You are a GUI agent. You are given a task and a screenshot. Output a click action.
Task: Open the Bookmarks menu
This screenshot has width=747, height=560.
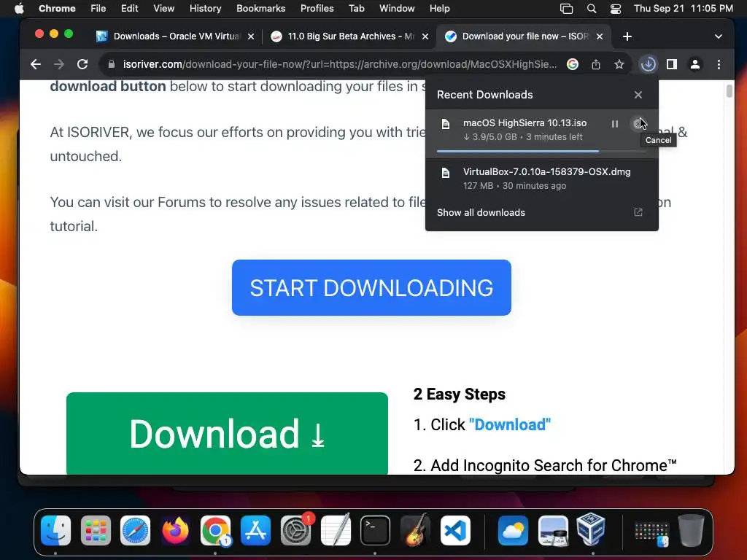[260, 8]
